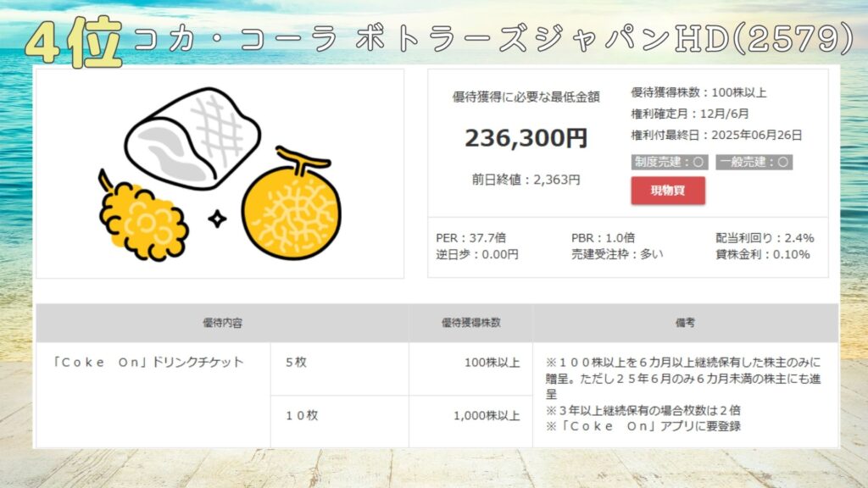Select the 優待内容 column header
This screenshot has width=868, height=488.
(x=223, y=323)
